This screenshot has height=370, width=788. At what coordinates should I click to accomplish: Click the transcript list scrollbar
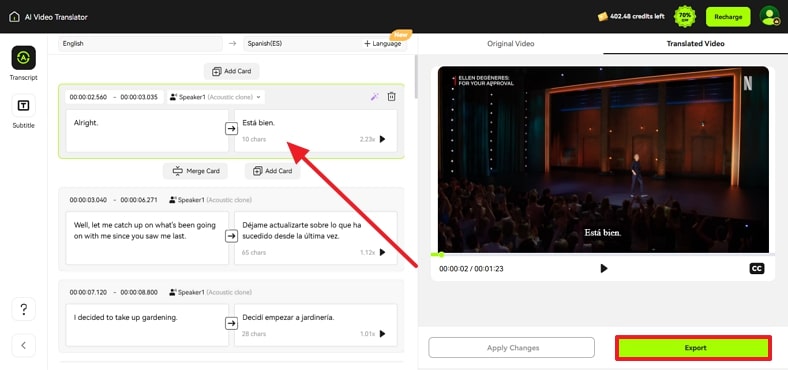coord(416,75)
